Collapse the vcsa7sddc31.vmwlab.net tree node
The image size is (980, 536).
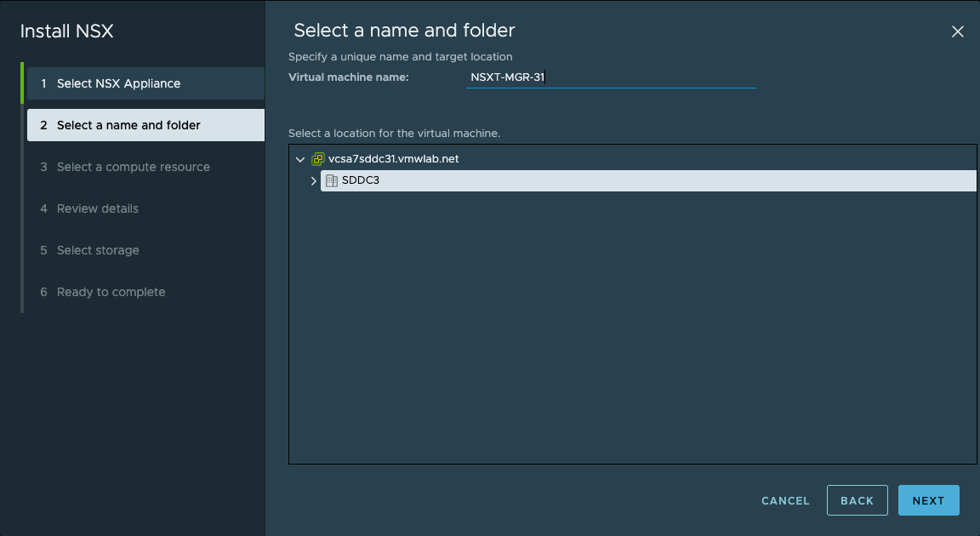pos(300,159)
